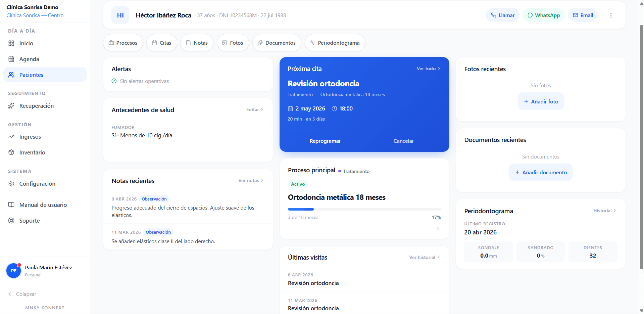Click the SONDAJE 0.0 mm stat

point(489,252)
